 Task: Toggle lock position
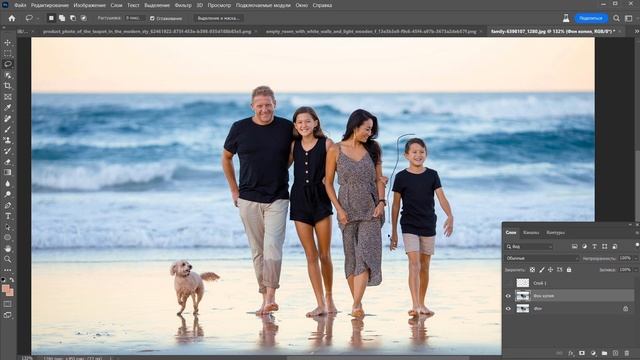pos(551,270)
